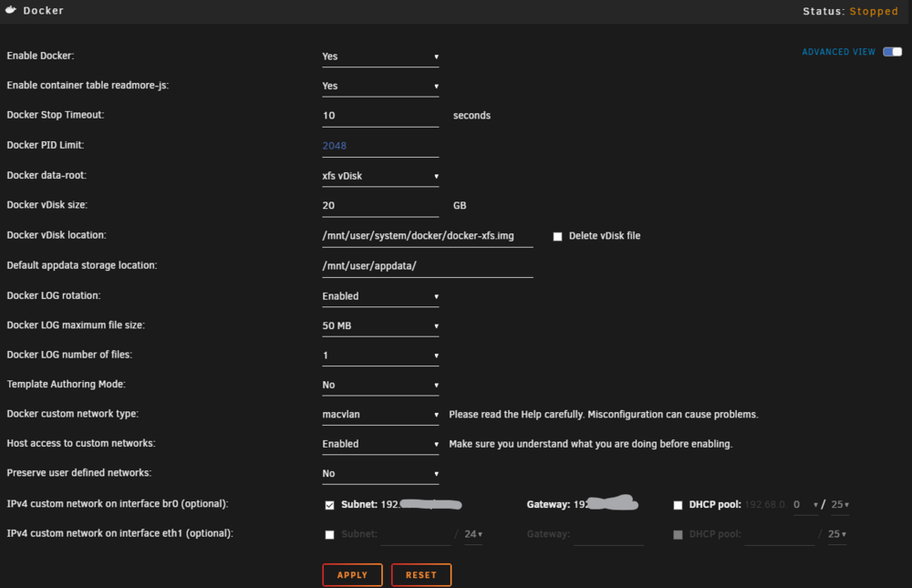The image size is (912, 588).
Task: Open Preserve user defined networks dropdown
Action: pos(380,474)
